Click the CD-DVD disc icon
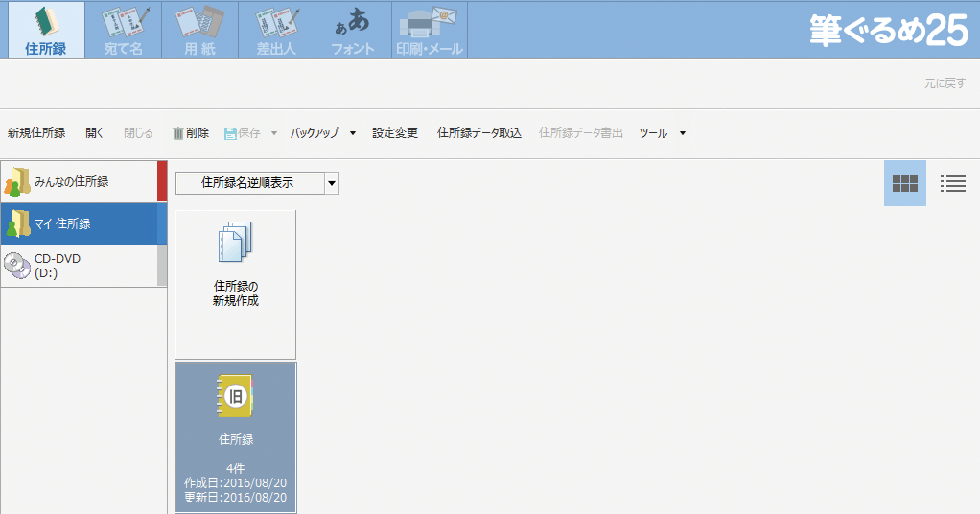The width and height of the screenshot is (980, 514). [17, 266]
